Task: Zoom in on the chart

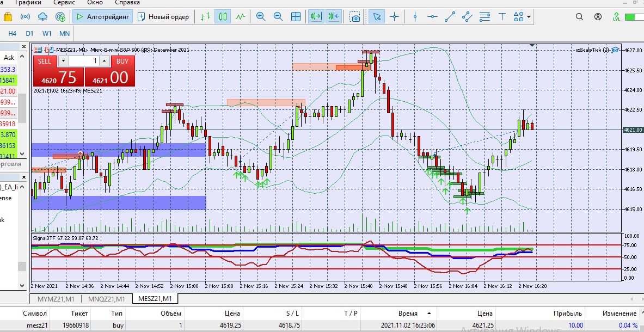Action: (261, 17)
